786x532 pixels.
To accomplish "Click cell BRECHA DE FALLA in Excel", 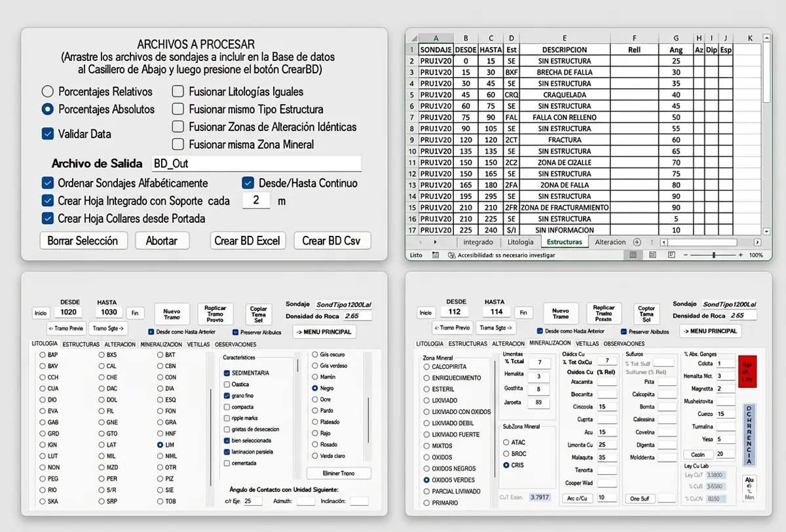I will pyautogui.click(x=565, y=72).
